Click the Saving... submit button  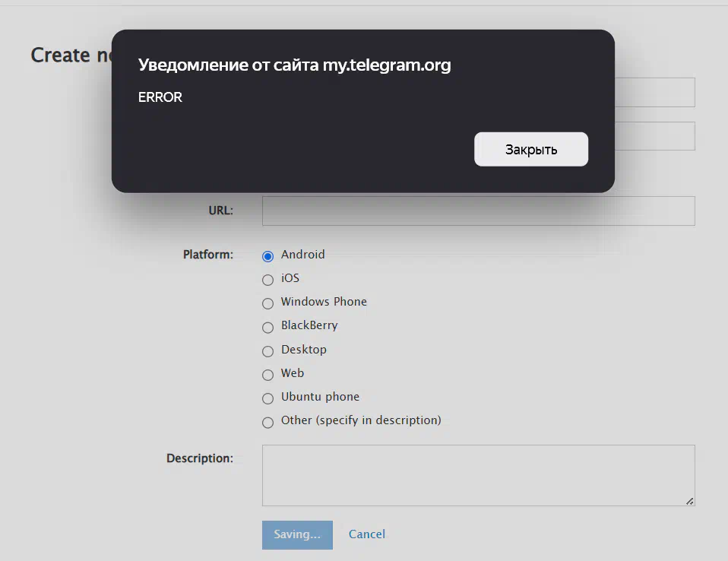point(297,534)
